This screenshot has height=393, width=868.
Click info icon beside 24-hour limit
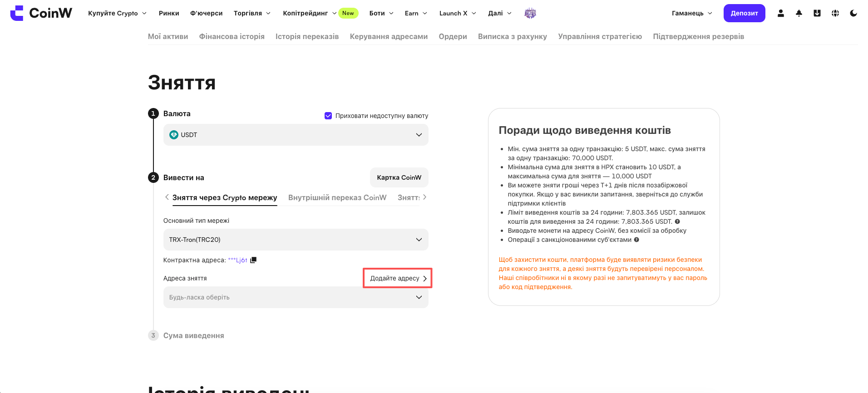[x=677, y=221]
